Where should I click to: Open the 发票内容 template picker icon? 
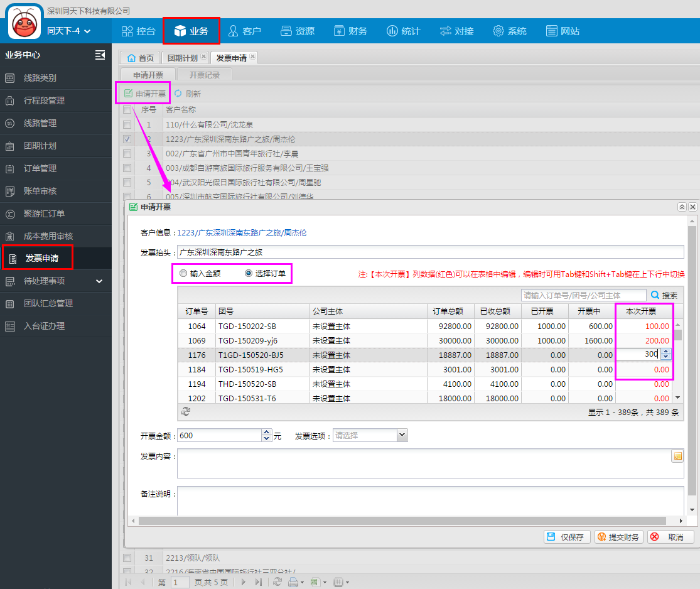(677, 456)
